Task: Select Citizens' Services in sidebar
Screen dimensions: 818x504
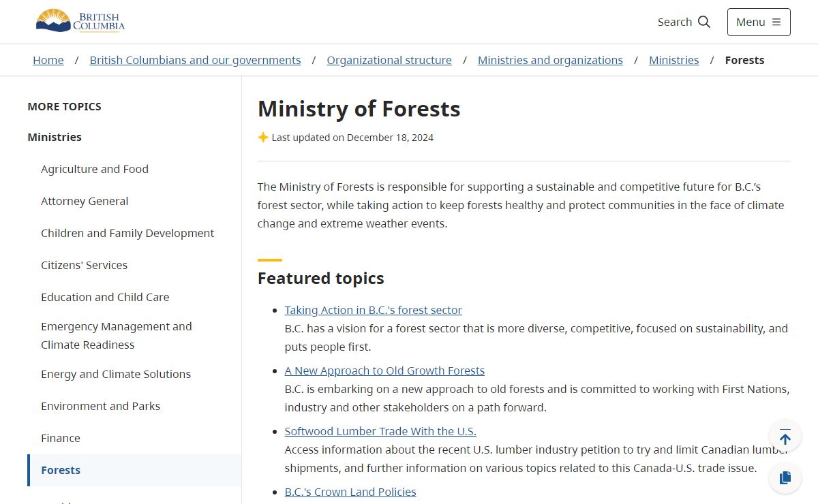Action: tap(84, 265)
